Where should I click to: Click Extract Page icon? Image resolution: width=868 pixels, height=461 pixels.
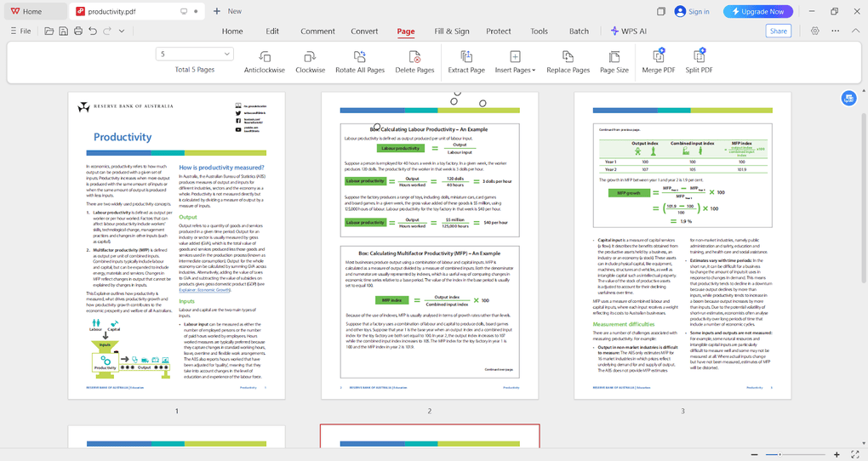[465, 61]
